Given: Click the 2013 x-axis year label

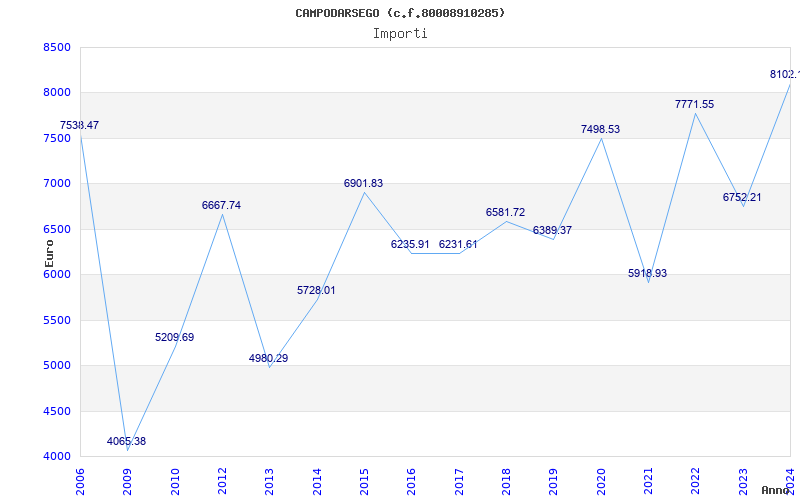Looking at the screenshot, I should tap(269, 482).
